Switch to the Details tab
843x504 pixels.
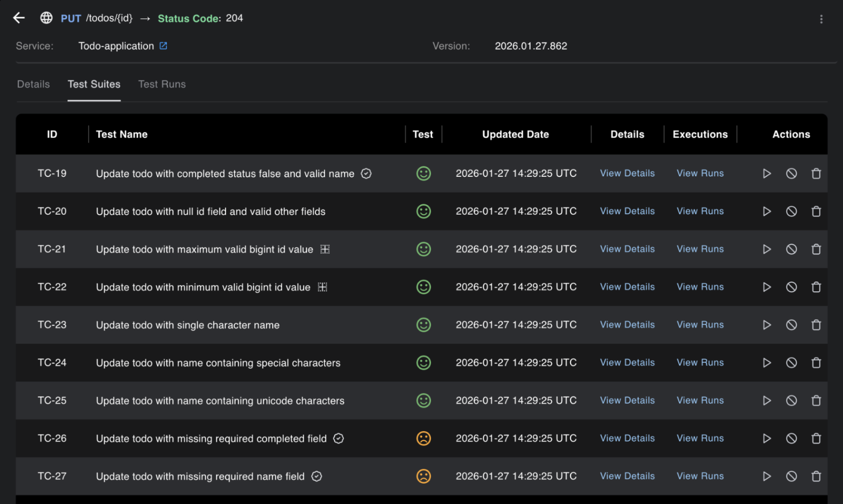(x=33, y=84)
